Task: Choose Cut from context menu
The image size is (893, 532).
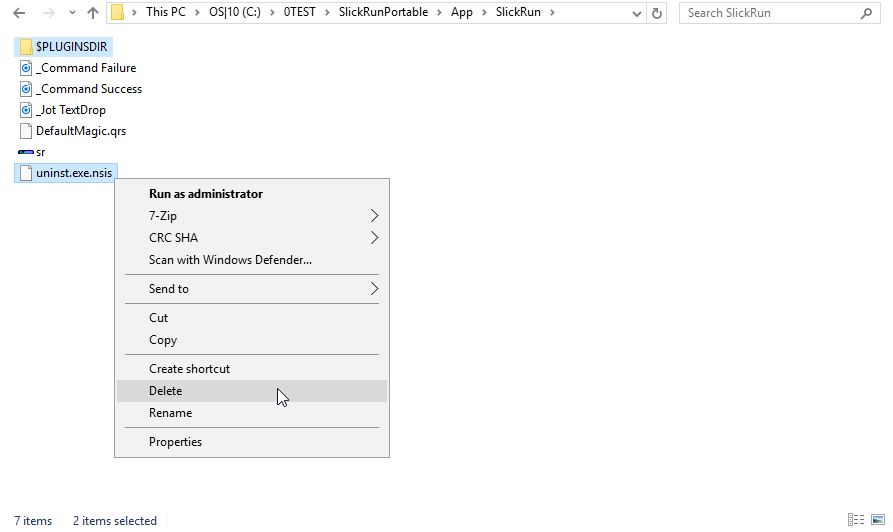Action: click(252, 318)
